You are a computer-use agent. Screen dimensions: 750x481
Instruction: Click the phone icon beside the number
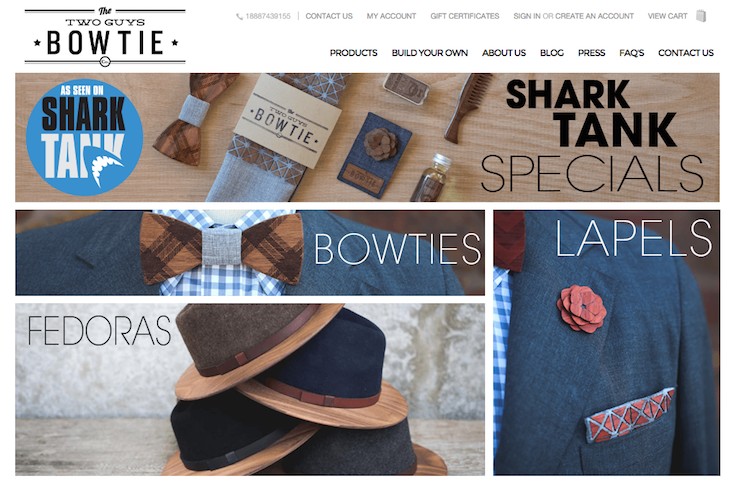pos(240,16)
